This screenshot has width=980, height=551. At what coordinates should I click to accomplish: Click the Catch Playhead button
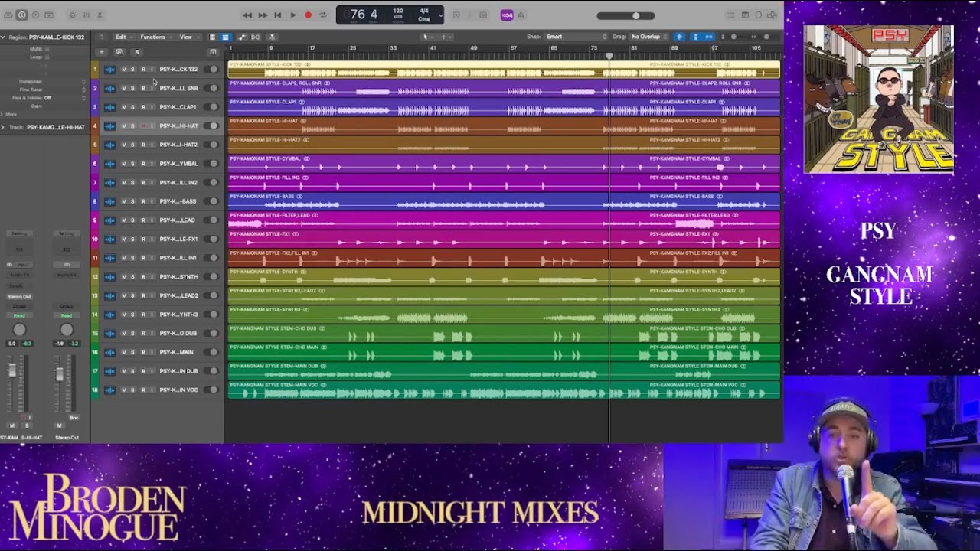tap(272, 37)
